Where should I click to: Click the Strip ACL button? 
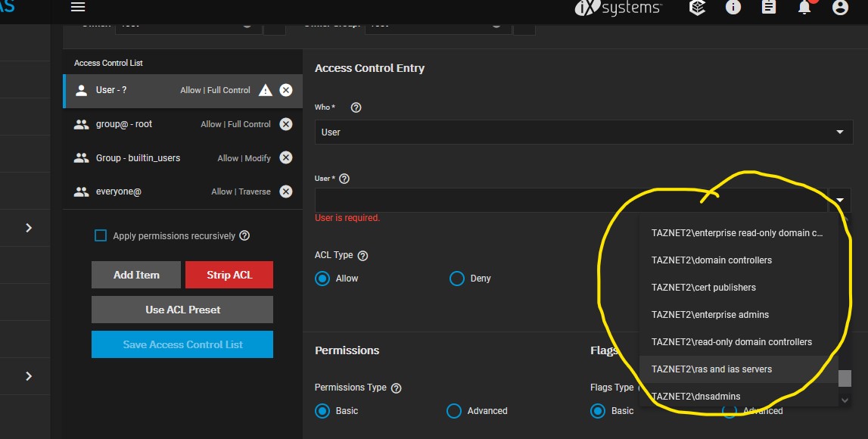pos(229,276)
